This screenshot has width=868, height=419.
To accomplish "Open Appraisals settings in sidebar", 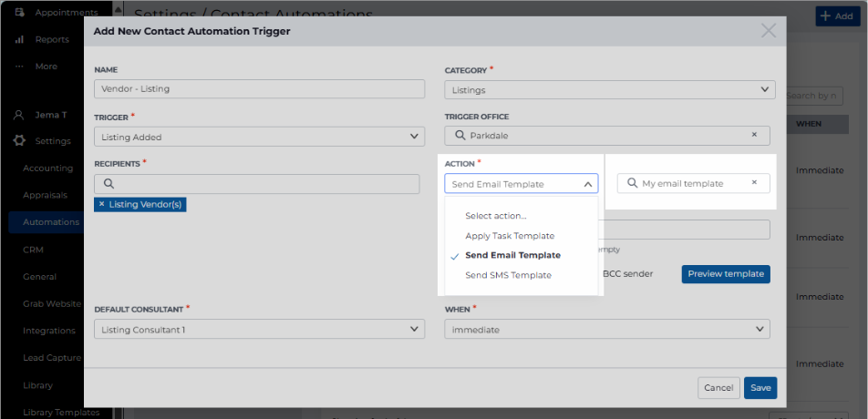I will [x=45, y=195].
